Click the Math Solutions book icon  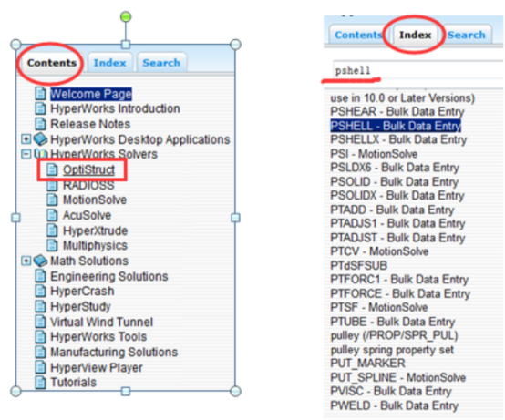click(41, 261)
